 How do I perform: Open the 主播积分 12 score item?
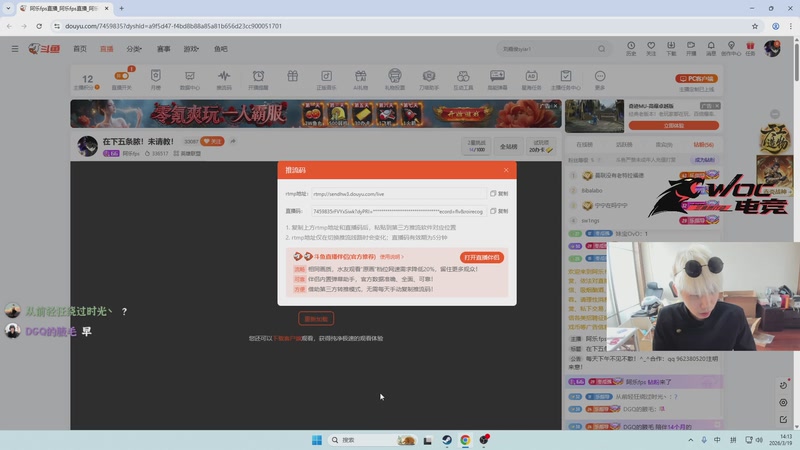[87, 81]
